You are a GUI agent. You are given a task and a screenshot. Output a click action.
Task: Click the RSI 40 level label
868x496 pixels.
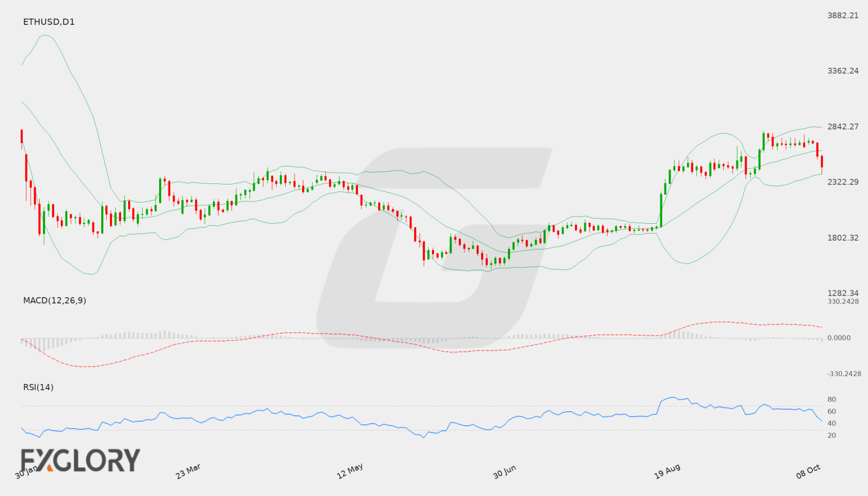831,423
